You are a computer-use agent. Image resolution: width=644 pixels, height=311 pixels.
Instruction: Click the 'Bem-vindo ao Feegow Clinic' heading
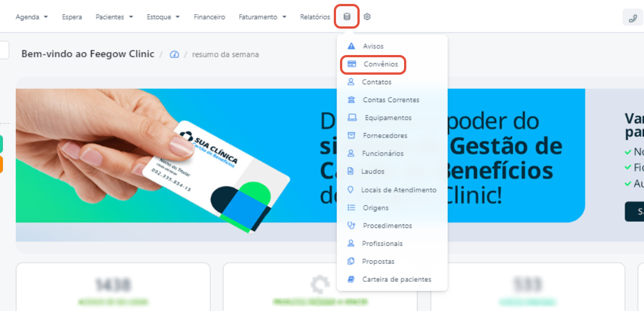click(88, 54)
